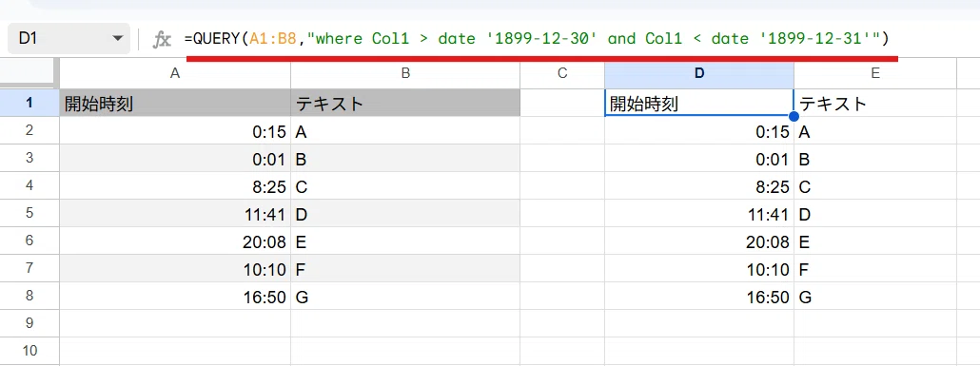Select column B header

(x=405, y=74)
